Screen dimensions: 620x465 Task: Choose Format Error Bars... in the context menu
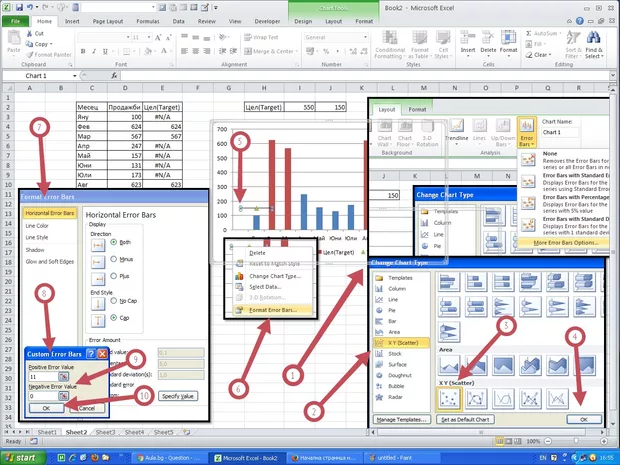272,310
